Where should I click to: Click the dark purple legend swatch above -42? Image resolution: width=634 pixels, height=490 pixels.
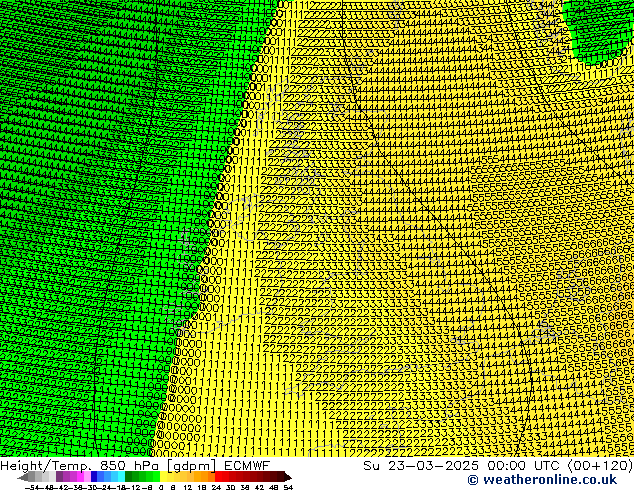59,477
